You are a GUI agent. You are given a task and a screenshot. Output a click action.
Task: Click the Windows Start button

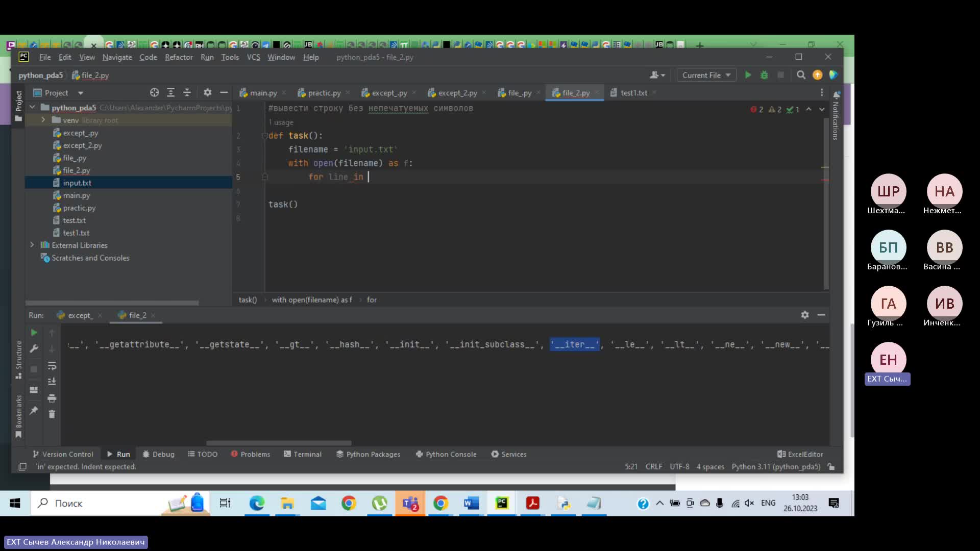pyautogui.click(x=15, y=504)
